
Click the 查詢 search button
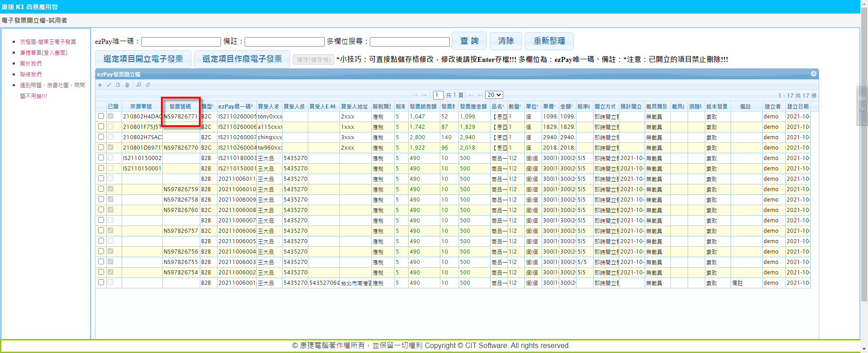(x=469, y=41)
